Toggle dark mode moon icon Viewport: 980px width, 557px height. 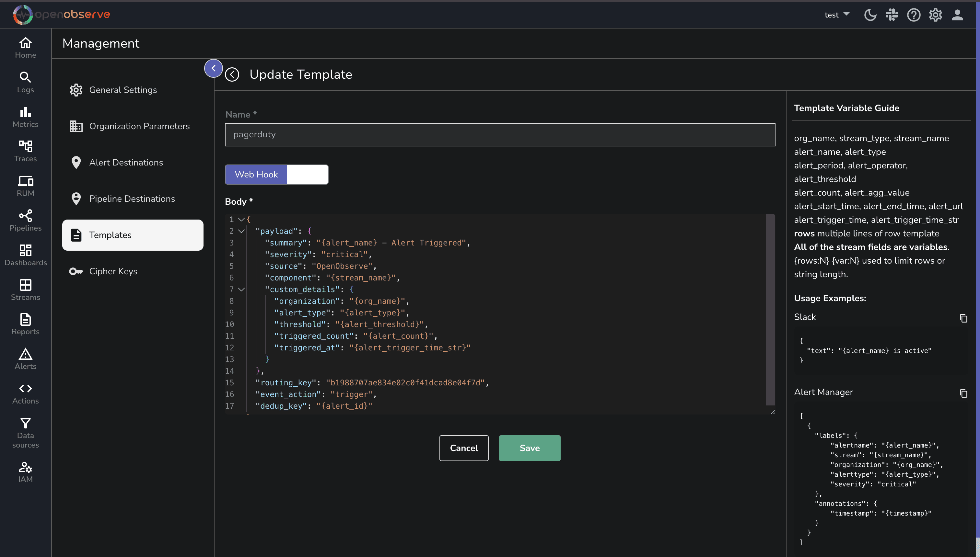tap(870, 15)
